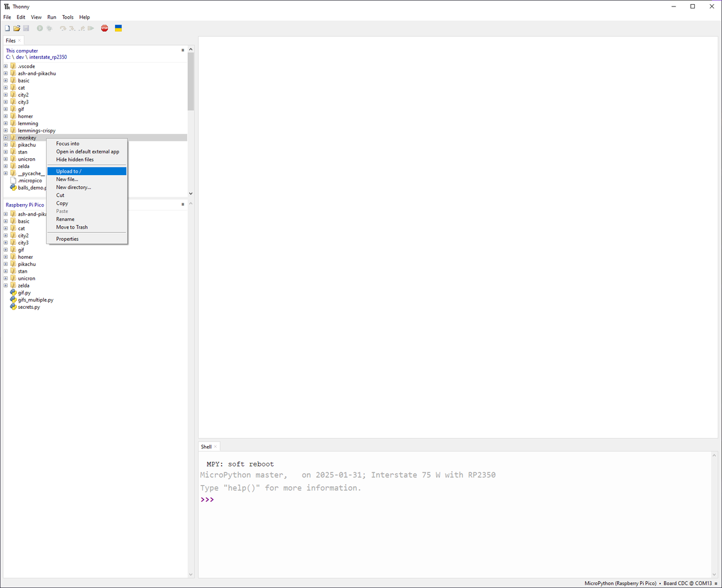Viewport: 722px width, 588px height.
Task: Choose New file... in context menu
Action: [87, 179]
